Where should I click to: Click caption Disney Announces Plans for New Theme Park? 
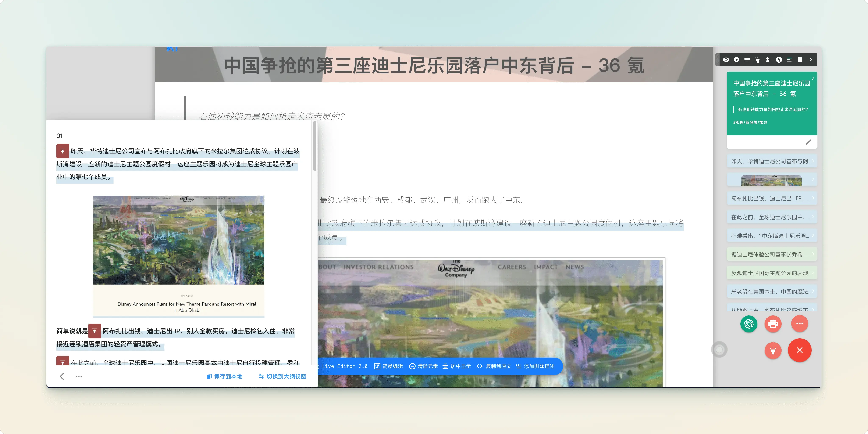tap(187, 307)
